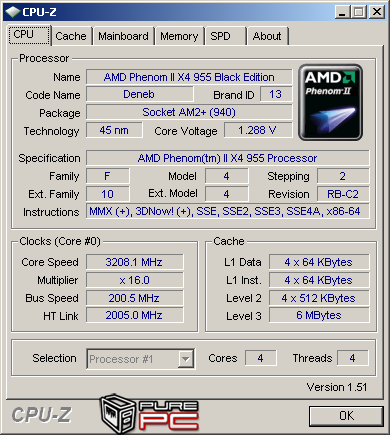Click the Selection dropdown arrow button
The image size is (390, 435).
(185, 359)
